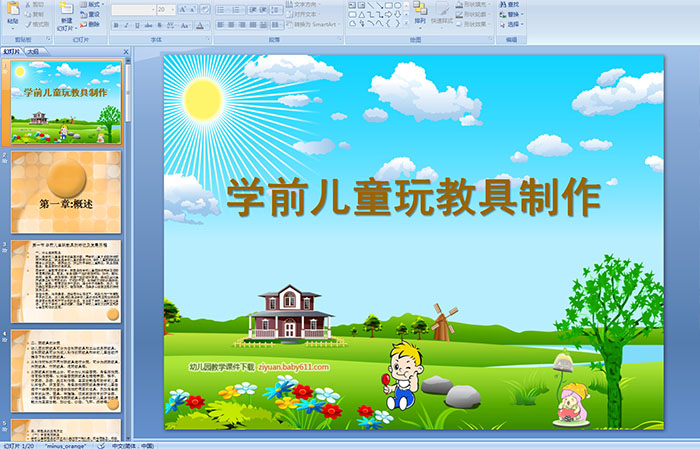Apply bulleted list formatting
The height and width of the screenshot is (449, 700).
(223, 10)
